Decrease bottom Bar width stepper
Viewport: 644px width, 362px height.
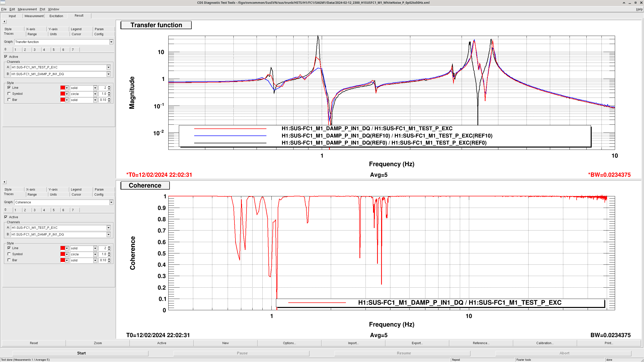pyautogui.click(x=109, y=261)
